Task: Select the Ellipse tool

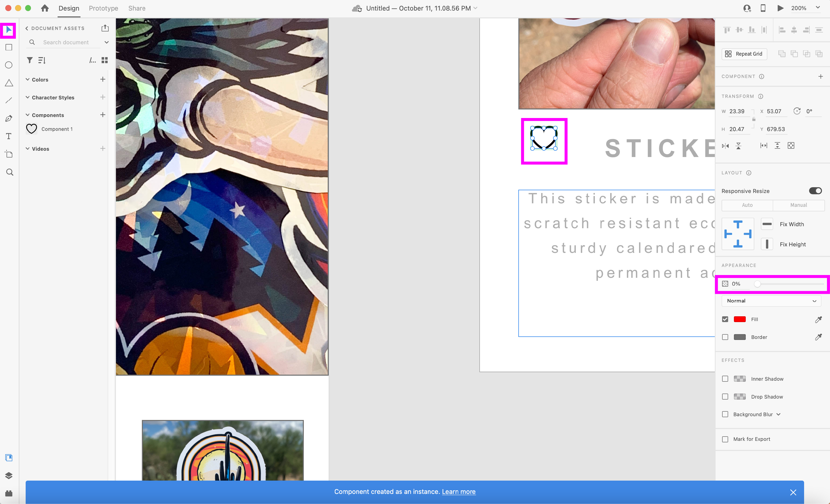Action: tap(9, 65)
